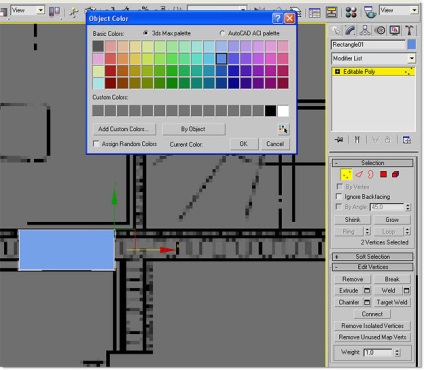Select the blue rectangle object in viewport

pos(67,250)
